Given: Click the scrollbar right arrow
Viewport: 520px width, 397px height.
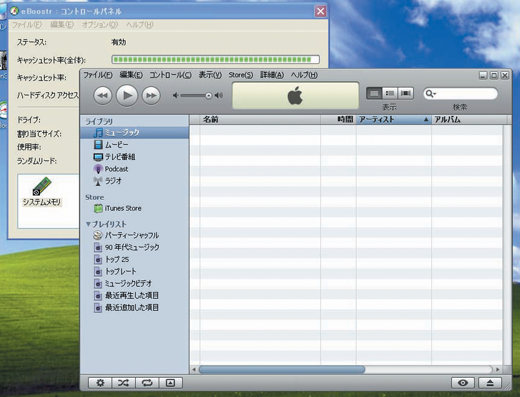Looking at the screenshot, I should tap(498, 369).
